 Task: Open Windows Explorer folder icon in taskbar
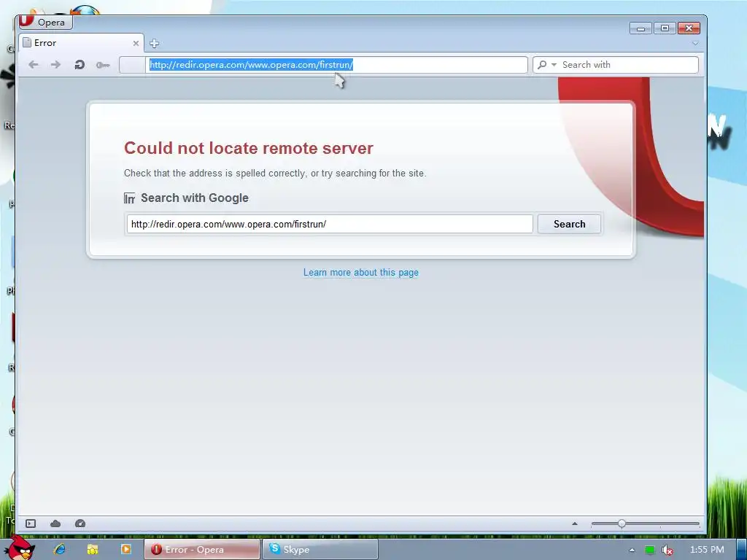click(93, 549)
